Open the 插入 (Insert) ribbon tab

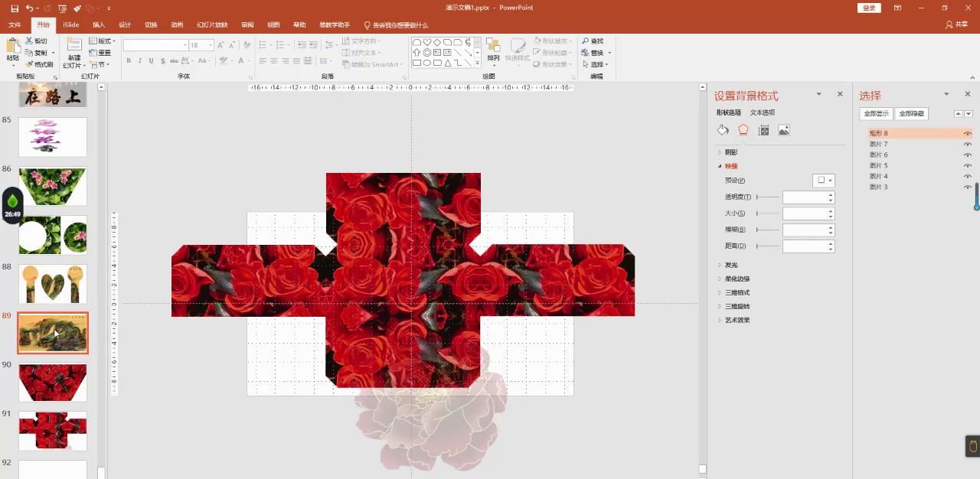click(99, 24)
